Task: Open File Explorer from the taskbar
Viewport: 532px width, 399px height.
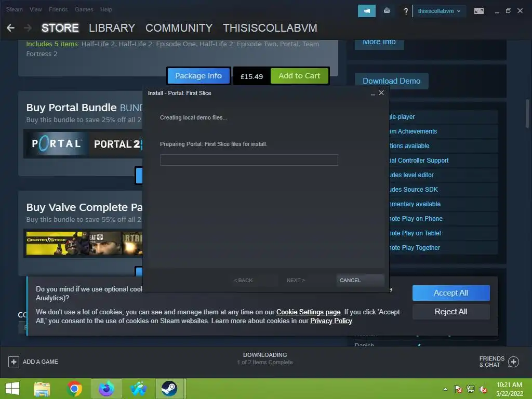Action: click(x=42, y=389)
